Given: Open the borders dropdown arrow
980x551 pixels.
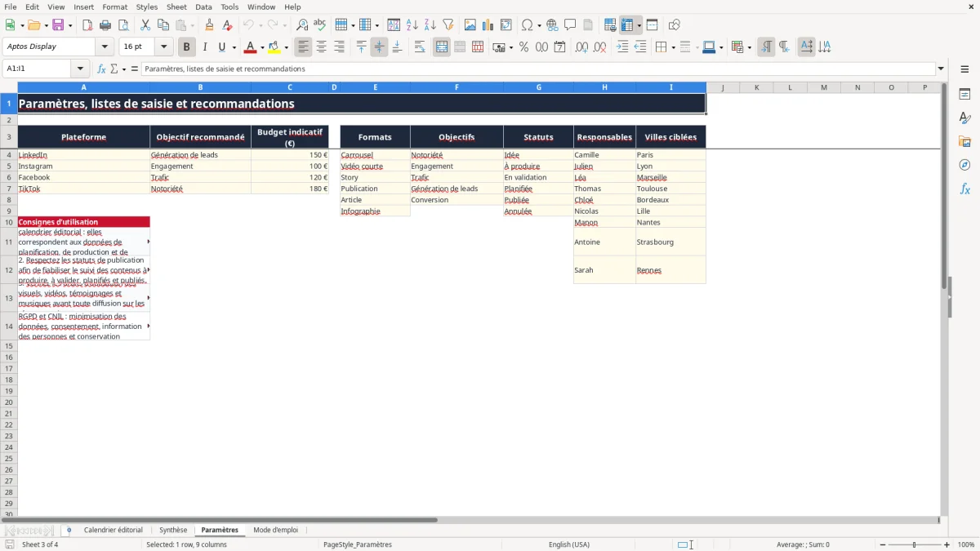Looking at the screenshot, I should coord(672,47).
